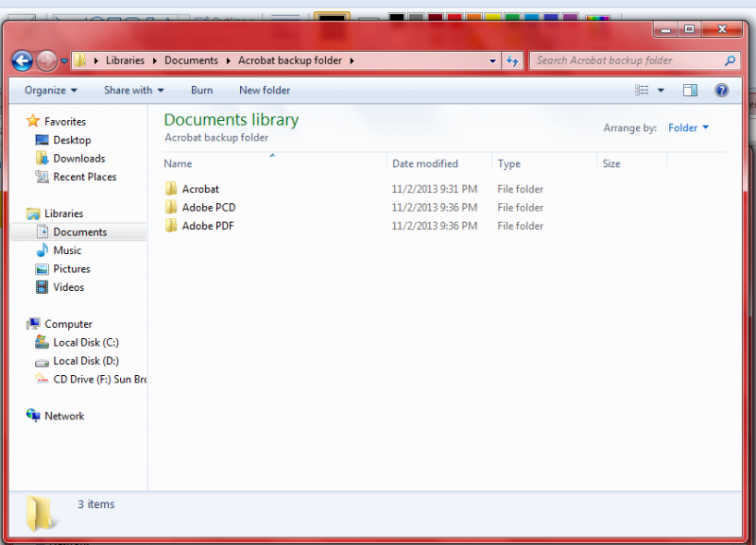Expand the Share with dropdown
The image size is (756, 545).
133,91
